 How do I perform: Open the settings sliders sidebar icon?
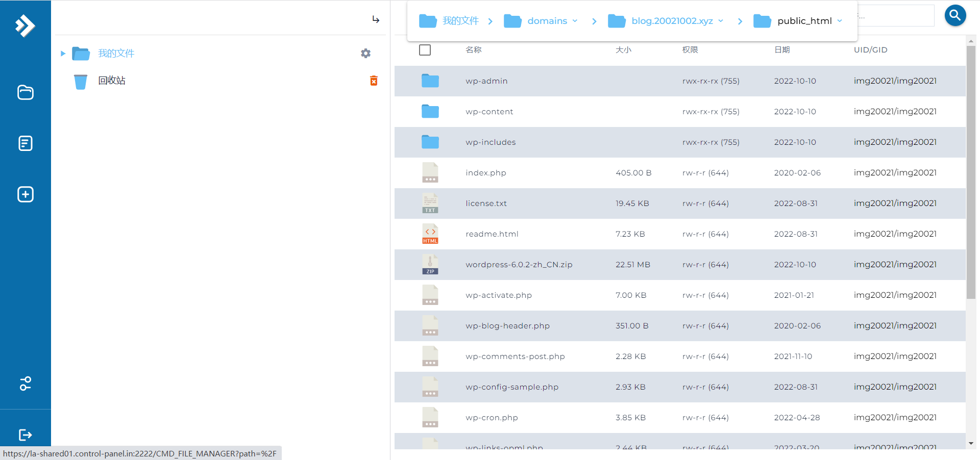[25, 384]
